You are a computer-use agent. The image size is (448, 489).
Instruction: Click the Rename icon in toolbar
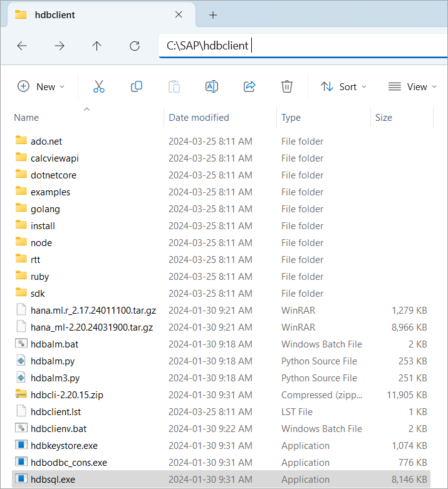coord(212,86)
